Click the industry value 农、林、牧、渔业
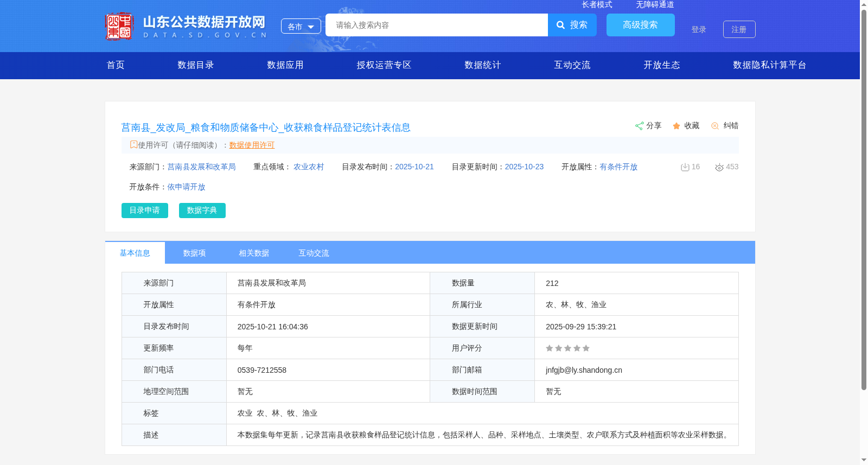Viewport: 868px width, 465px height. [x=576, y=305]
